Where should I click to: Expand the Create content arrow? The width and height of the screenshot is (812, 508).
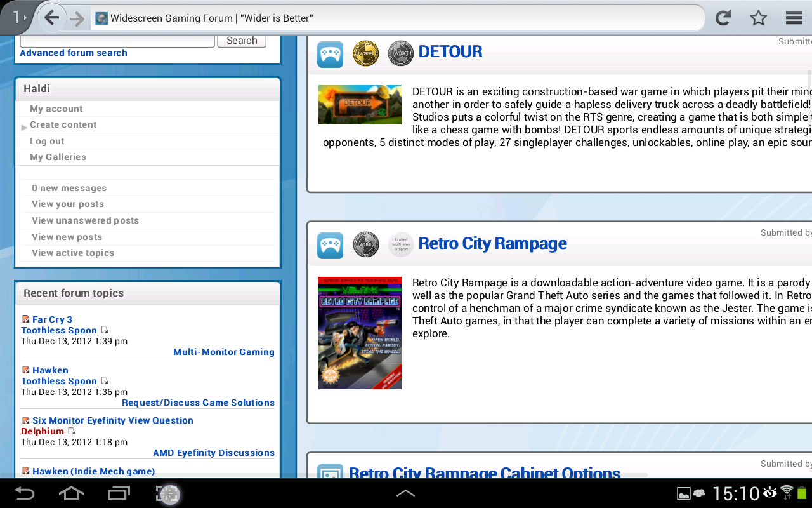[24, 127]
